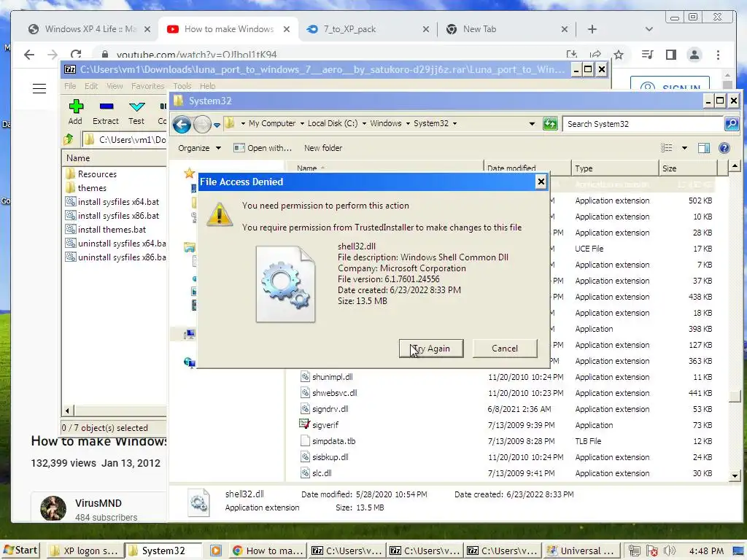
Task: Close the File Access Denied dialog
Action: pyautogui.click(x=541, y=182)
